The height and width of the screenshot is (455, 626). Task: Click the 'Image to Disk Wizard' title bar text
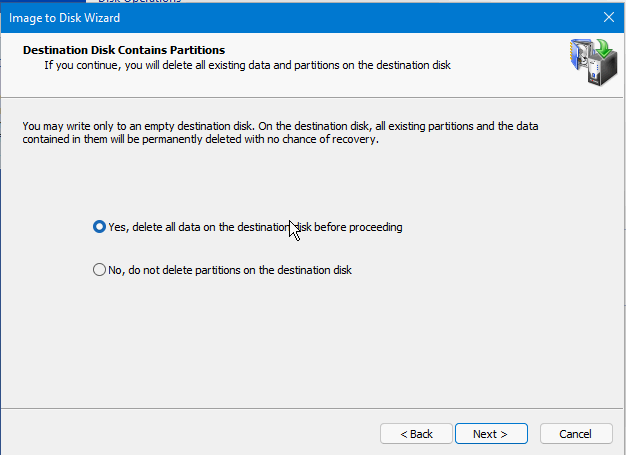[66, 17]
